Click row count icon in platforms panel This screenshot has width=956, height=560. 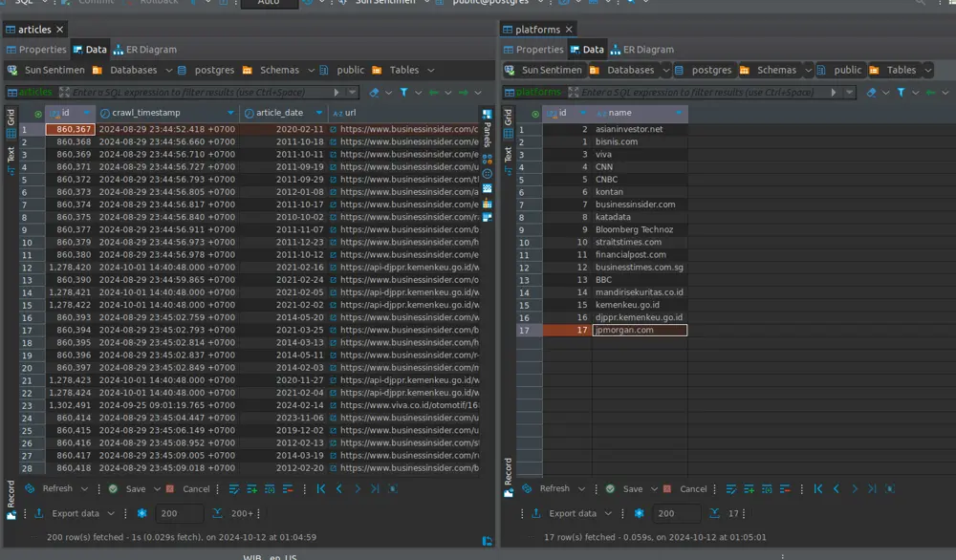pyautogui.click(x=714, y=514)
